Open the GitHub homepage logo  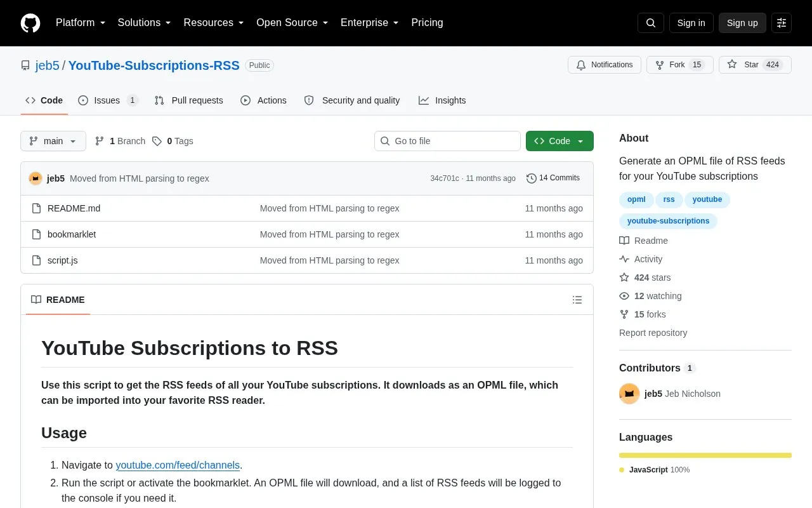(30, 23)
